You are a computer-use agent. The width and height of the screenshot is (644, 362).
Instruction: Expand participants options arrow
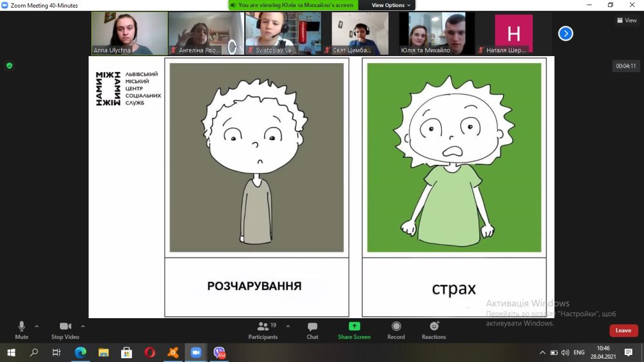tap(288, 327)
